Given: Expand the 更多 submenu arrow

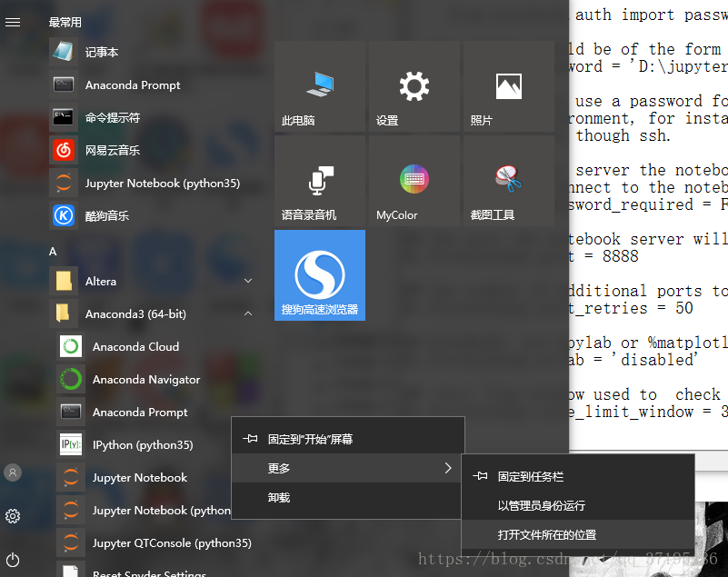Looking at the screenshot, I should click(x=448, y=468).
